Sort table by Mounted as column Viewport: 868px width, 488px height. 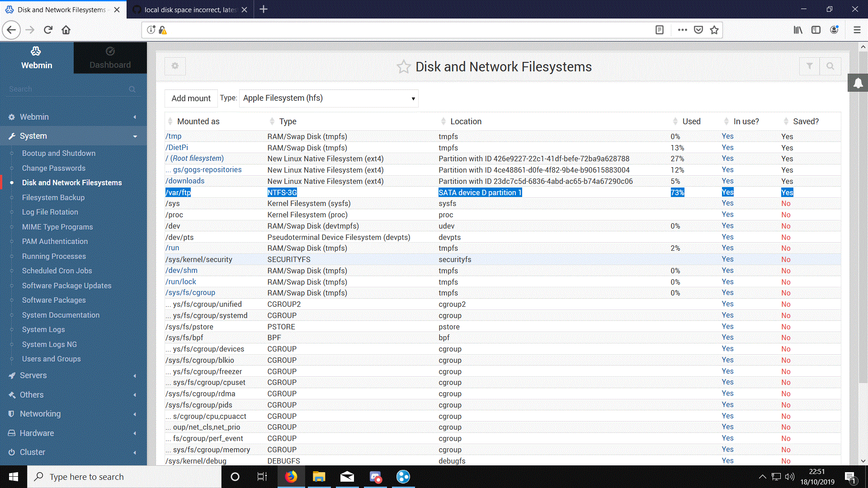[198, 122]
